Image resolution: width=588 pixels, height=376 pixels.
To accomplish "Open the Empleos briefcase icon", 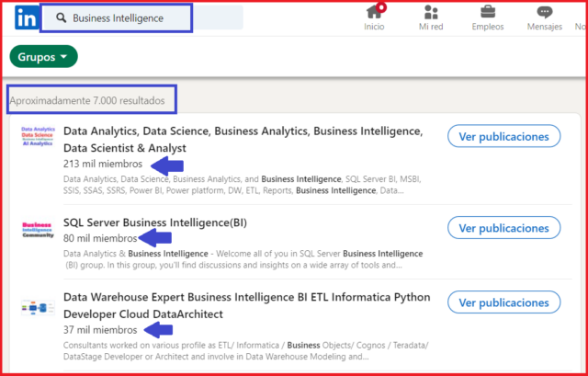I will point(488,12).
